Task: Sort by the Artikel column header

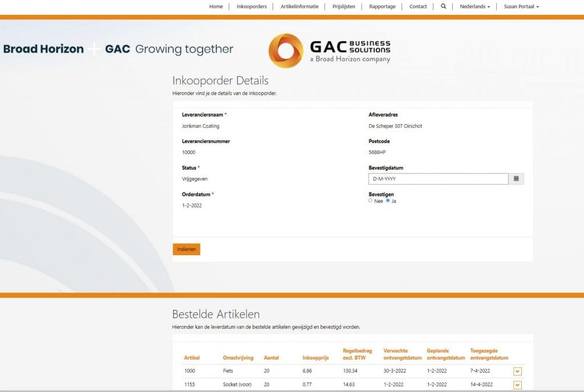Action: 192,358
